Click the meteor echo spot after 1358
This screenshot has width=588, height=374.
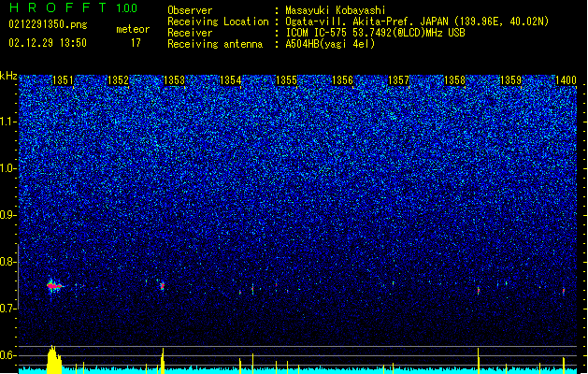(479, 291)
